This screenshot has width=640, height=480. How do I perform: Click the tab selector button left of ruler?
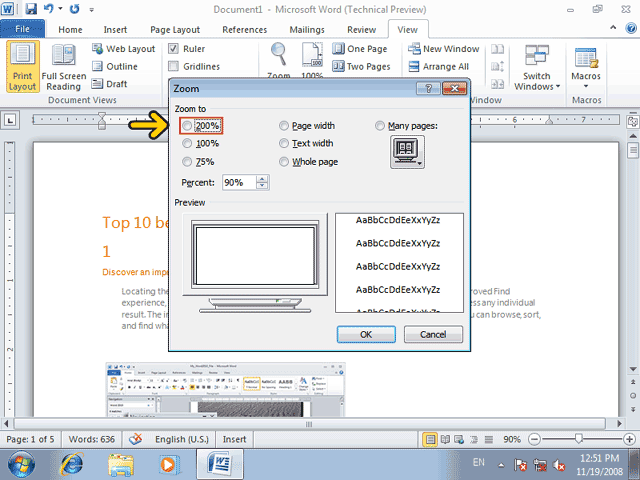10,120
